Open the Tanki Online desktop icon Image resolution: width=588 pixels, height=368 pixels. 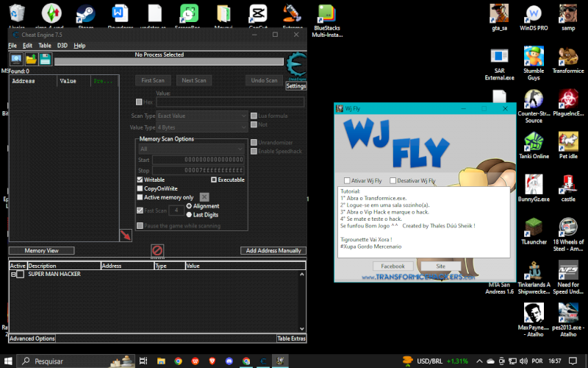click(x=534, y=146)
